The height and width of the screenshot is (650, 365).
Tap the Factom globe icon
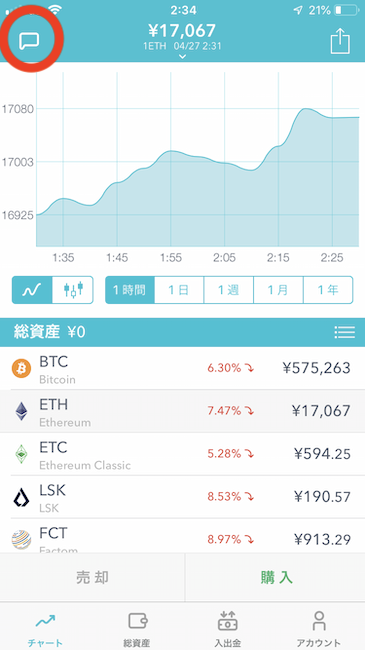pyautogui.click(x=21, y=540)
